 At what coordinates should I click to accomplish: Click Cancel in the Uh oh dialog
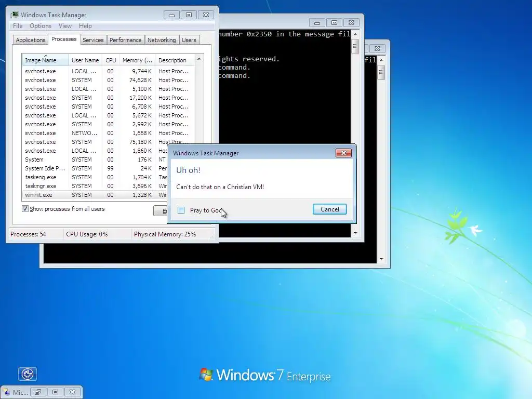[x=329, y=209]
